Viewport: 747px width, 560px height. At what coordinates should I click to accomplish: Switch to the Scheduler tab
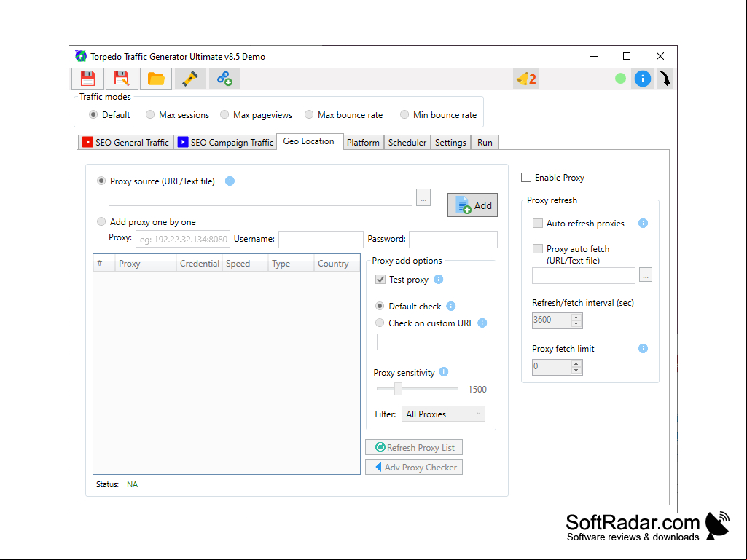407,143
